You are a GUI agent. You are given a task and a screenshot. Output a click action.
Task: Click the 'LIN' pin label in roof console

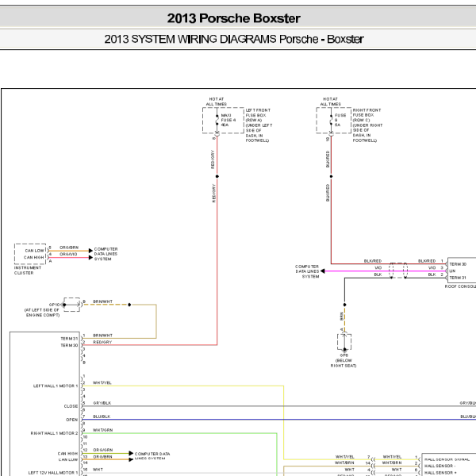[x=452, y=271]
